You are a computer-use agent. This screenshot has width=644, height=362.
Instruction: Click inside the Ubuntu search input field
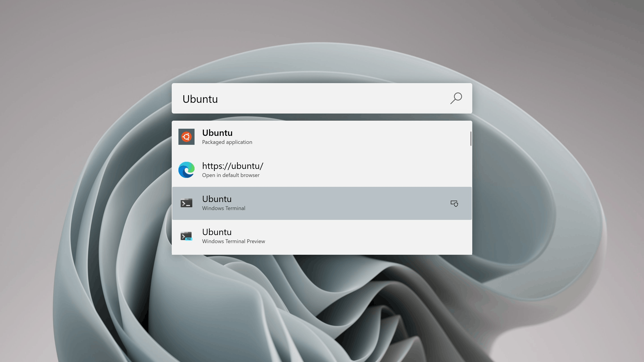pos(322,98)
